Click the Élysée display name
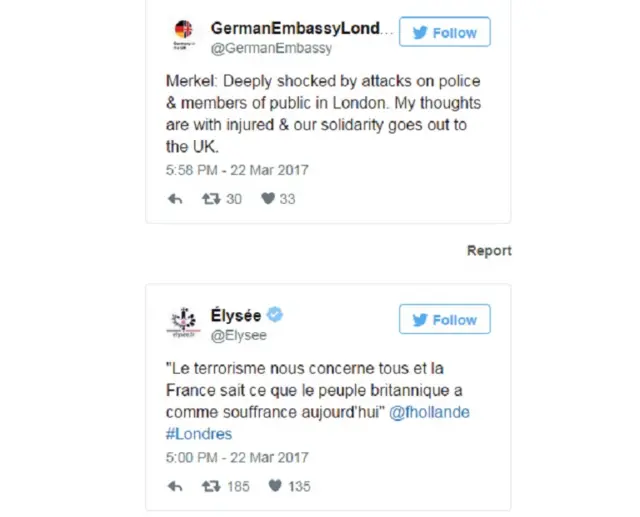The image size is (640, 517). coord(236,316)
